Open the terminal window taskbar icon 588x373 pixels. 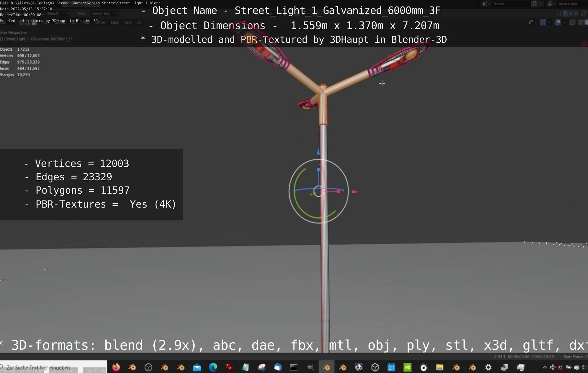[294, 367]
